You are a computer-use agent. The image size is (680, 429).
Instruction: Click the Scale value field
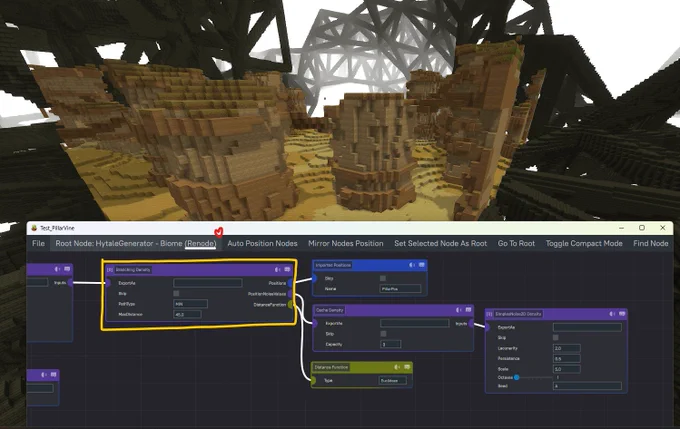click(567, 369)
